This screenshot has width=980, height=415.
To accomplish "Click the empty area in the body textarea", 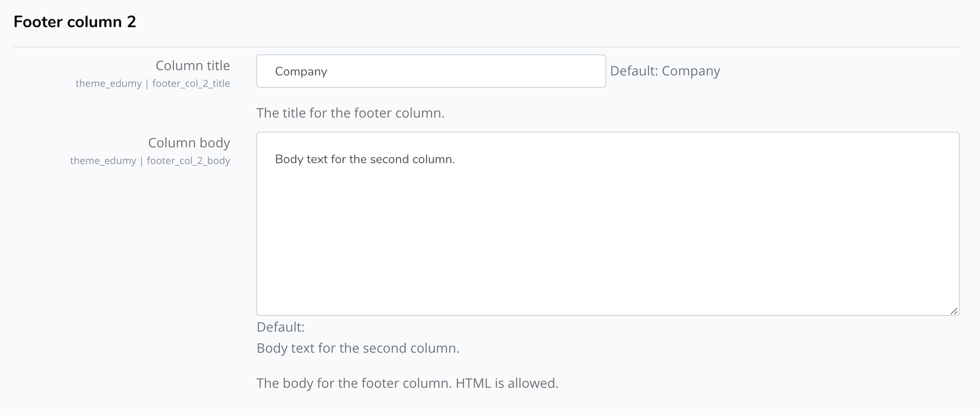I will pos(608,241).
